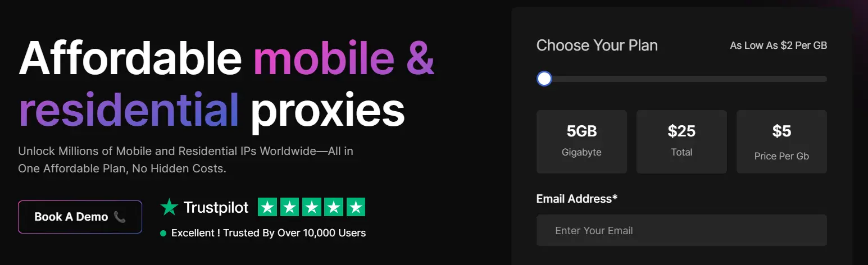Select the fourth Trustpilot rating star

click(334, 207)
